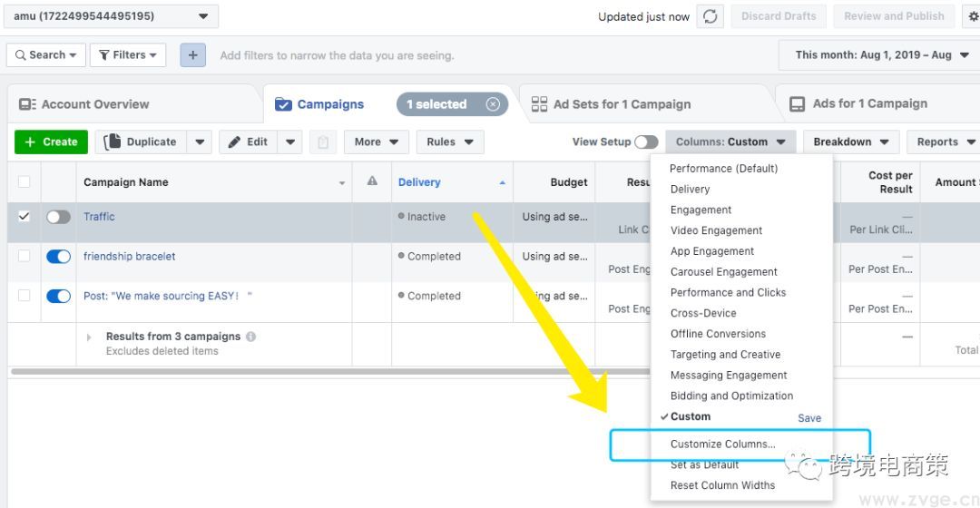Click the green Create button

coord(51,142)
